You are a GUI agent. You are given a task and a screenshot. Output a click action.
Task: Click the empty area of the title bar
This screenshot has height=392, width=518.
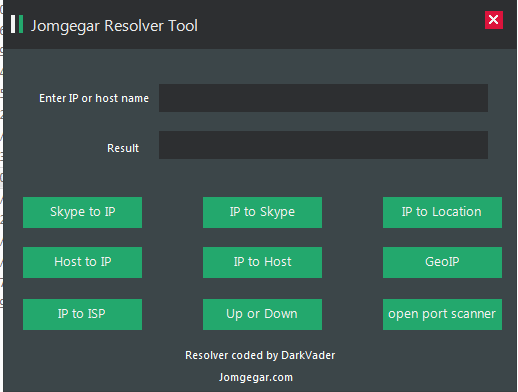(340, 24)
